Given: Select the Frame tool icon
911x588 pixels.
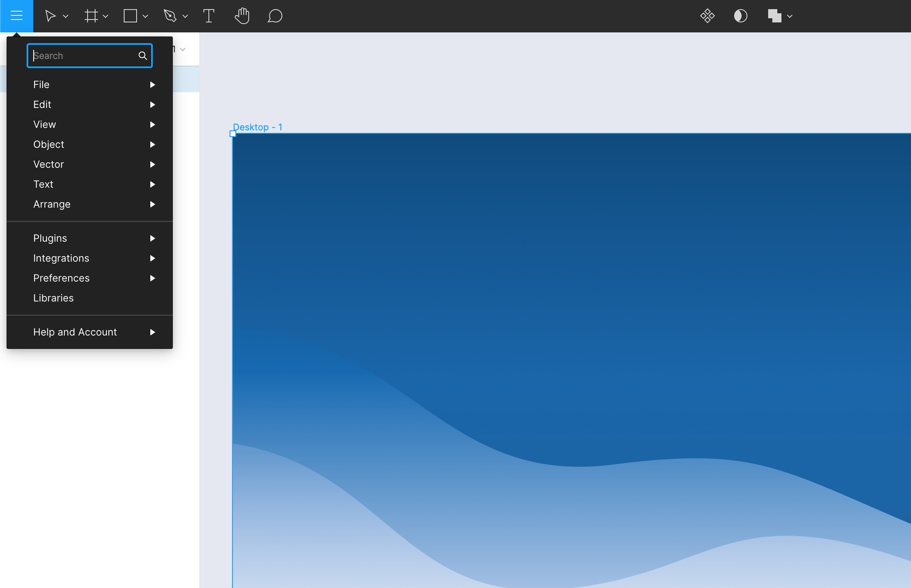Looking at the screenshot, I should click(91, 16).
